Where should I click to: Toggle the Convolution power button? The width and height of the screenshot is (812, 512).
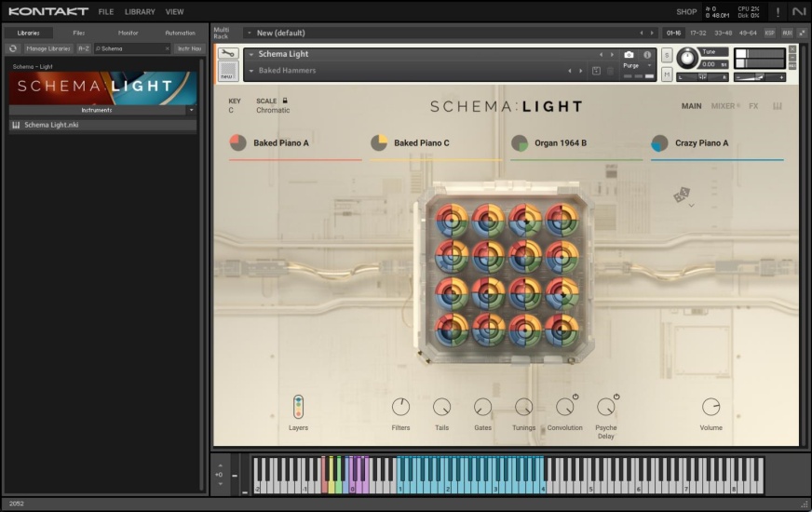pos(575,397)
